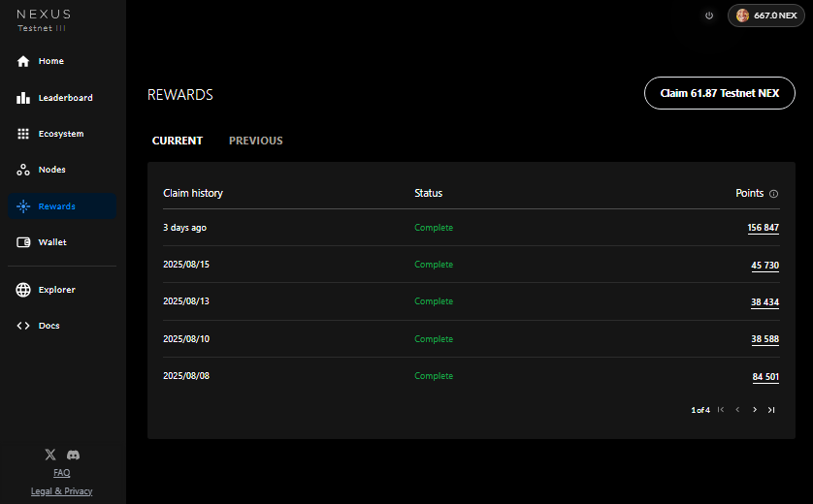Click the Status column header
Screen dimensions: 813x504
(x=428, y=193)
